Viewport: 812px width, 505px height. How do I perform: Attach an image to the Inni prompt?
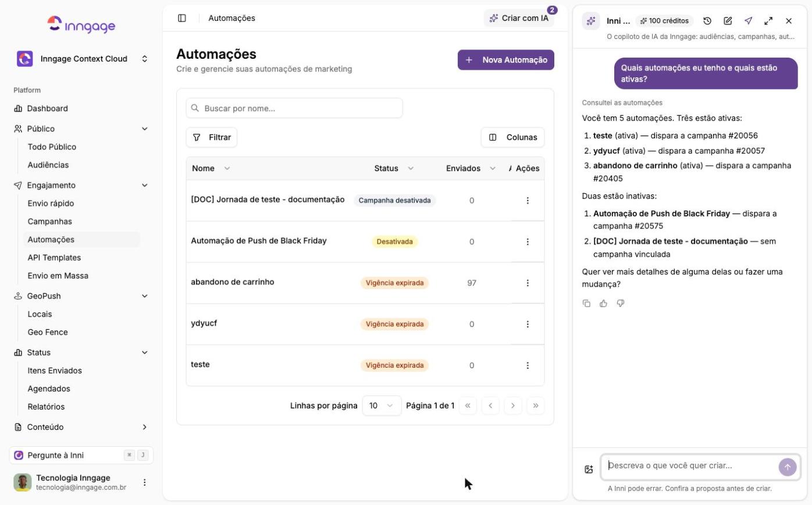click(589, 469)
